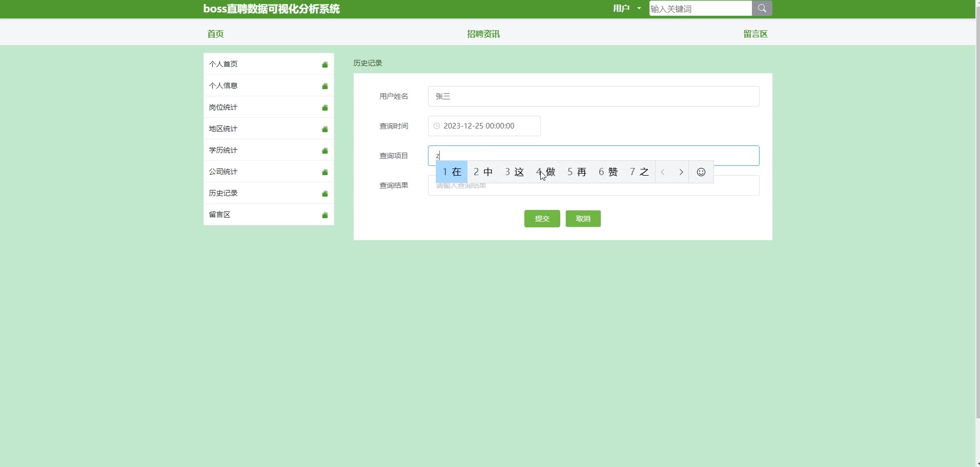Open 留言区 in top navigation
The image size is (980, 467).
point(756,34)
